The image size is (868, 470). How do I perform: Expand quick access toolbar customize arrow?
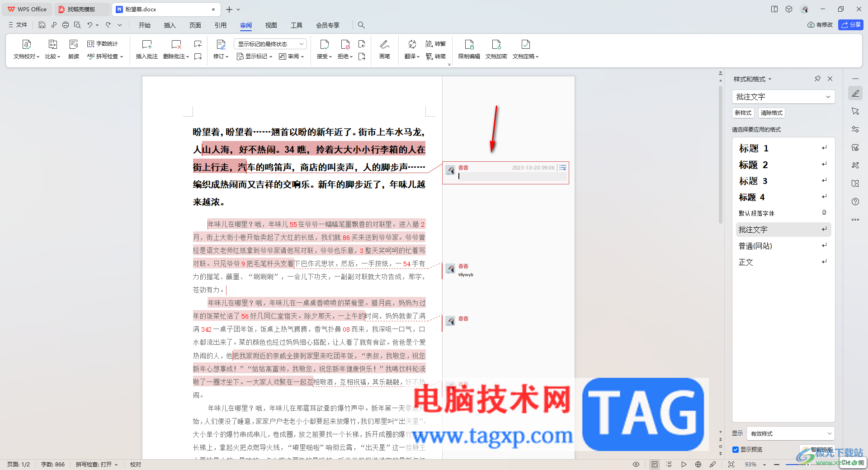120,25
